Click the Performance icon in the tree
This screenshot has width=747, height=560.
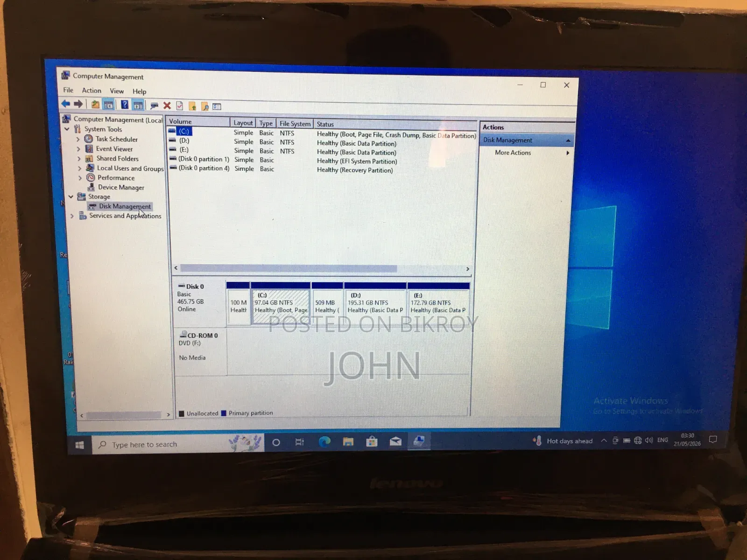point(91,177)
